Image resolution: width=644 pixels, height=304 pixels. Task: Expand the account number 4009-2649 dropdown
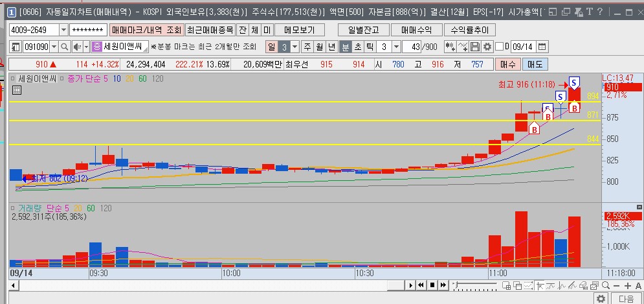(x=63, y=30)
